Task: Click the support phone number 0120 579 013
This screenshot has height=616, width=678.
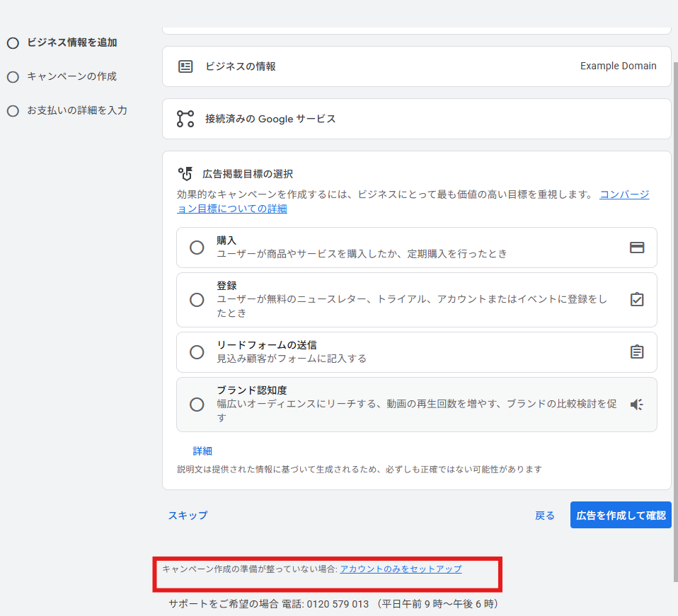Action: pos(338,604)
